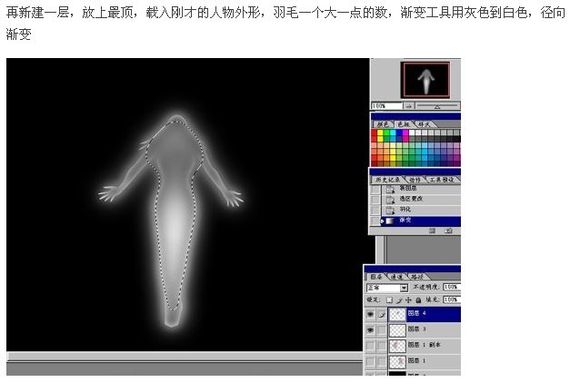Click the layer fill percentage field
Screen dimensions: 580x392
coord(452,300)
